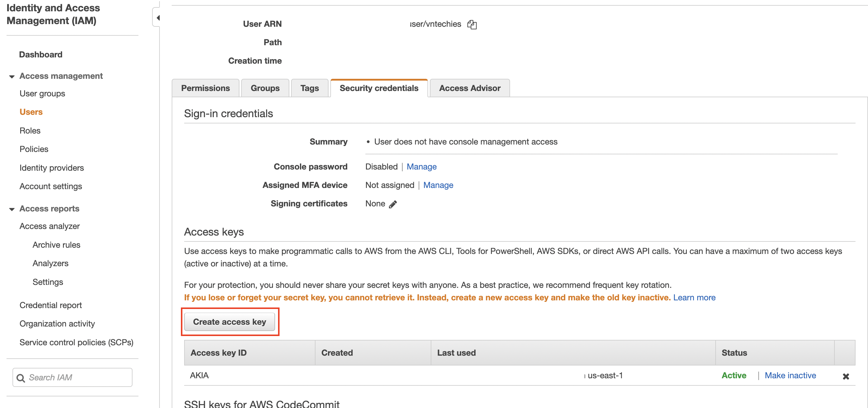
Task: Click Make inactive for the access key
Action: pyautogui.click(x=790, y=375)
